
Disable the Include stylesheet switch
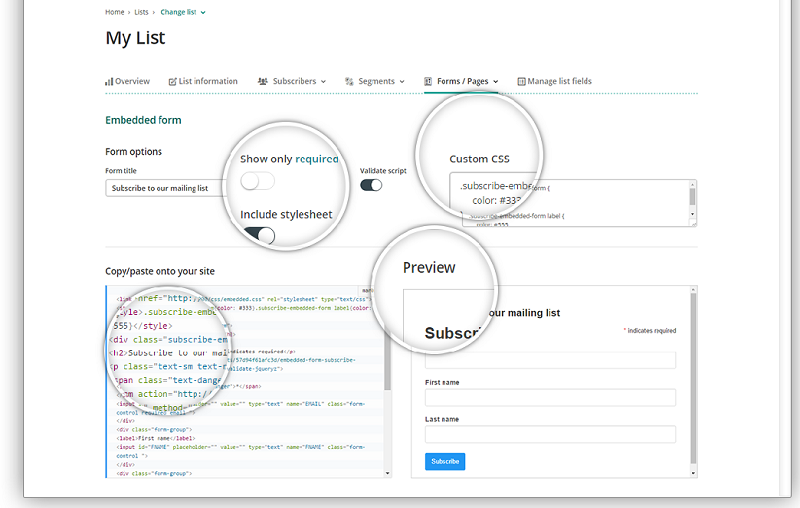tap(259, 235)
